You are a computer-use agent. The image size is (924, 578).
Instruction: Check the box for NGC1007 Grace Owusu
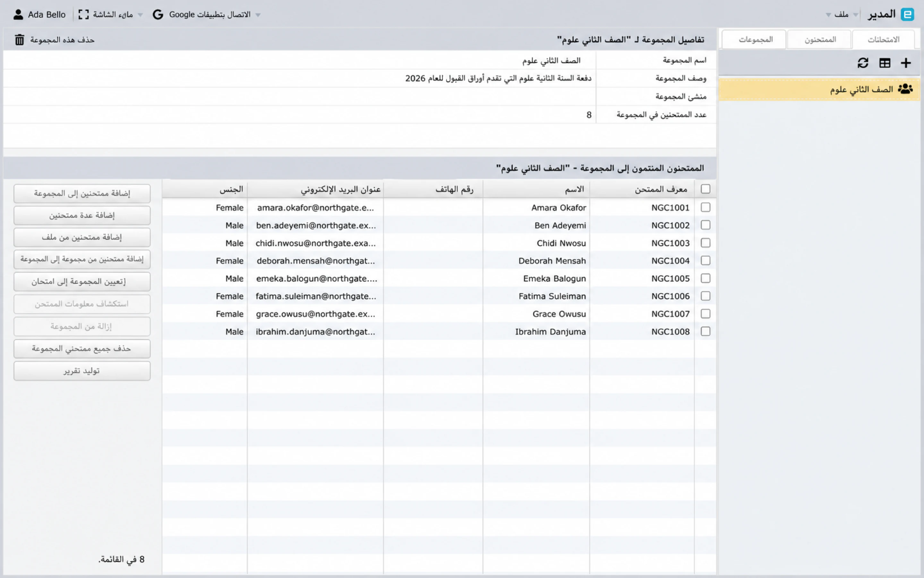point(705,313)
